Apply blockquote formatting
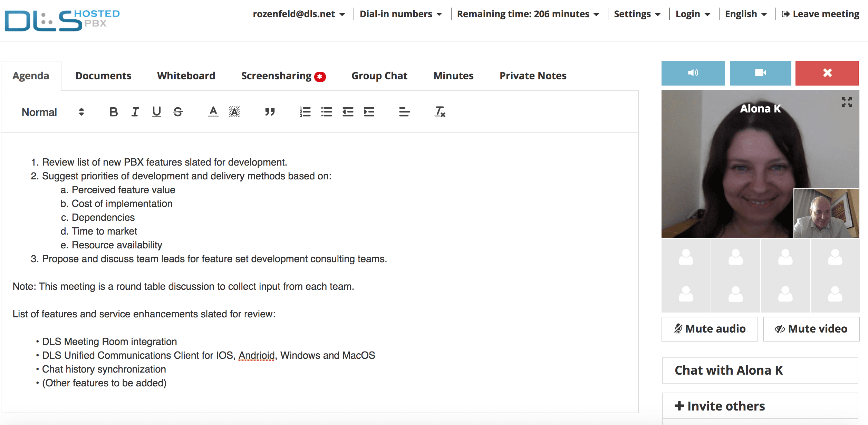Viewport: 868px width, 425px height. [x=270, y=112]
